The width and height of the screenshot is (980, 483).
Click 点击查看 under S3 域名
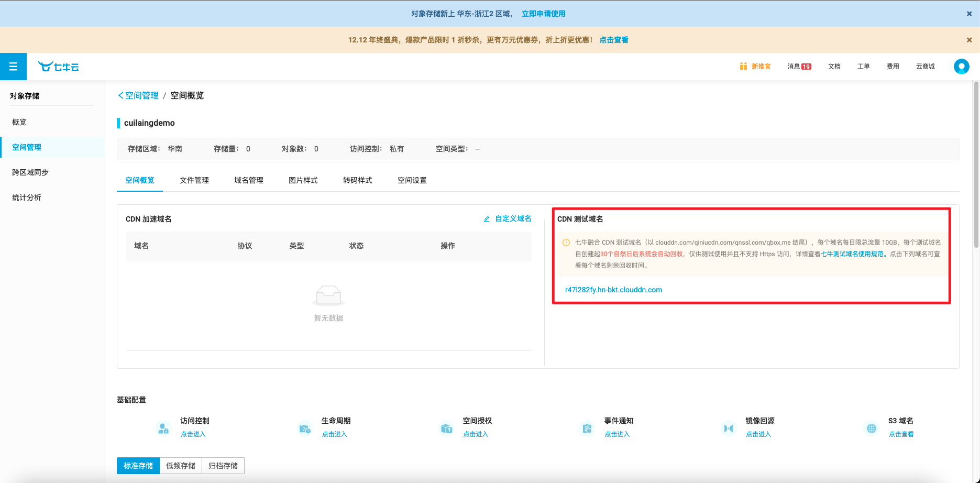[x=901, y=434]
